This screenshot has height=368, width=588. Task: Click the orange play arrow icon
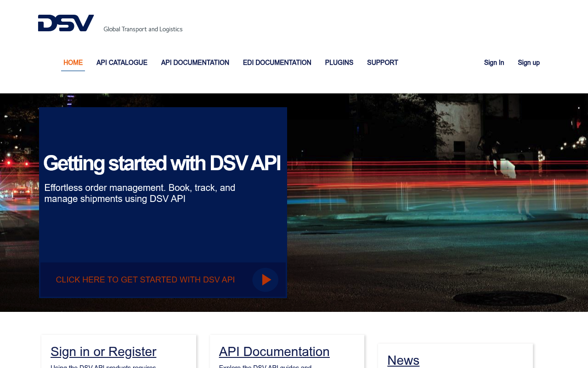(266, 280)
